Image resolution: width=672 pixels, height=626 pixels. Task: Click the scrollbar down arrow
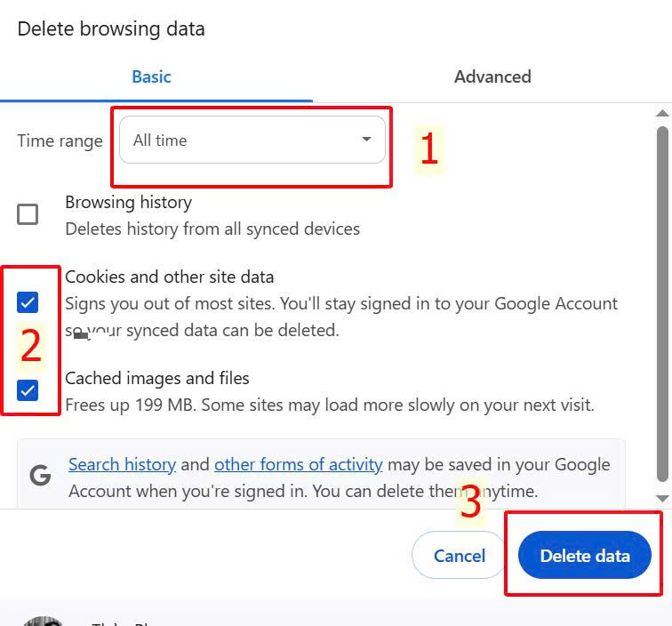(661, 499)
